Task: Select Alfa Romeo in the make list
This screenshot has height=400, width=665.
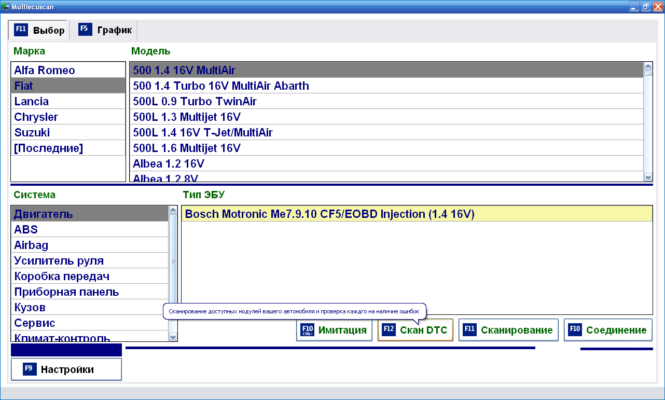Action: coord(68,70)
